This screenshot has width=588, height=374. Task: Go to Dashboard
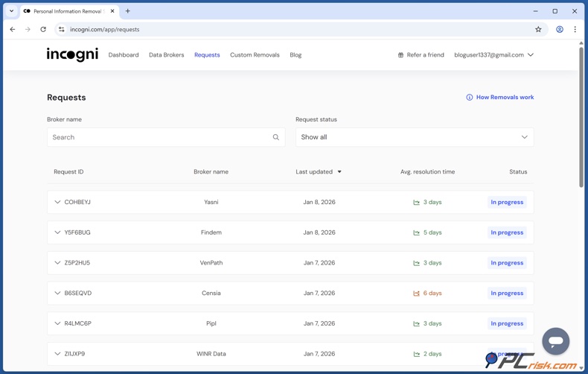pos(124,55)
